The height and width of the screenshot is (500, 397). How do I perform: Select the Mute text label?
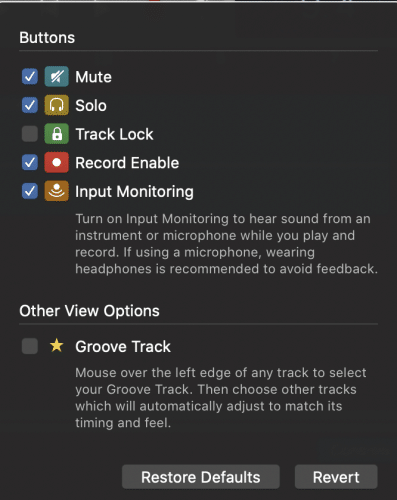(93, 77)
